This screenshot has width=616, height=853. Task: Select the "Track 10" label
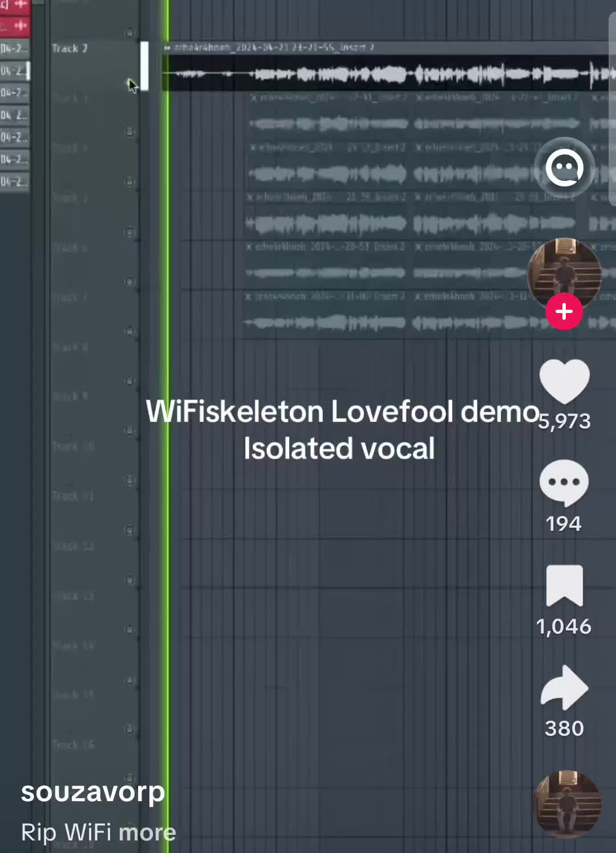(x=74, y=446)
